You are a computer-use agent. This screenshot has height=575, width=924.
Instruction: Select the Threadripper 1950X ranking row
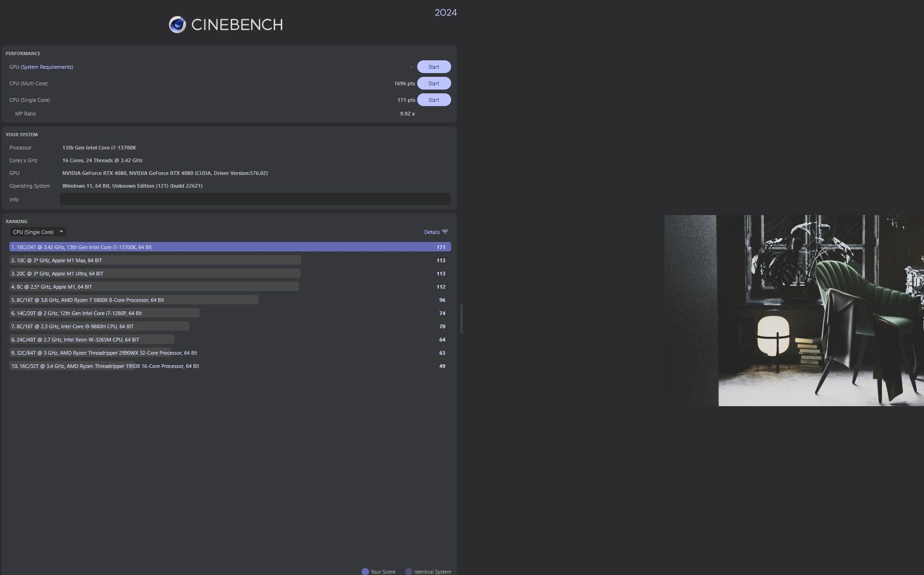pos(230,366)
